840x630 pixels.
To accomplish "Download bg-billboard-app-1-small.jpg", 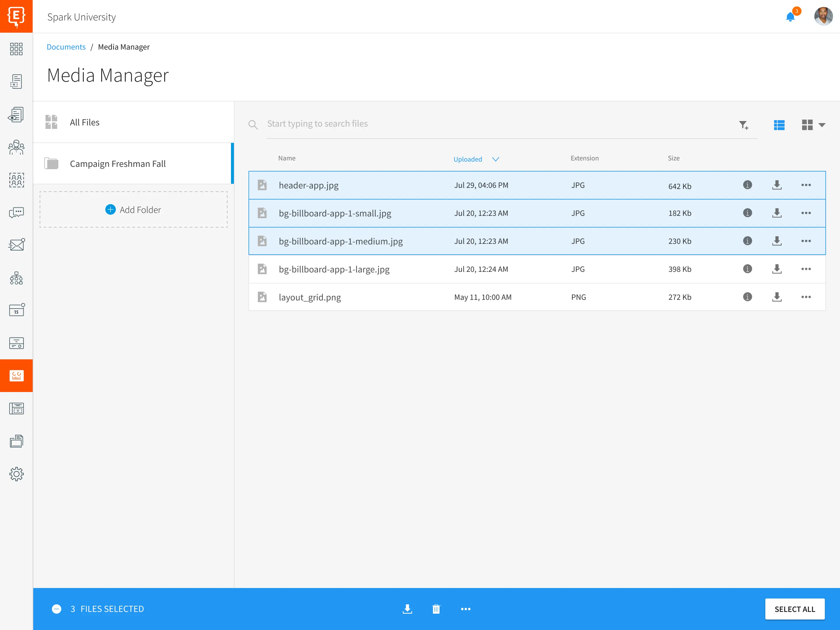I will coord(777,213).
